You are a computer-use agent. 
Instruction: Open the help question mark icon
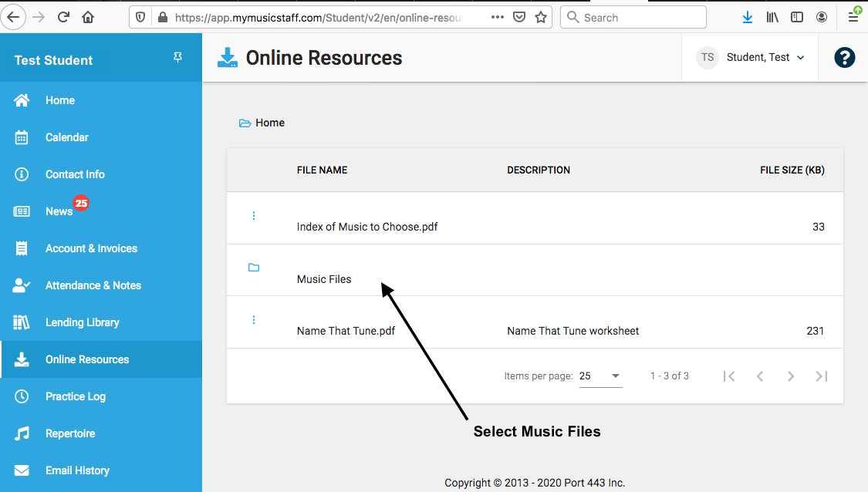tap(845, 58)
